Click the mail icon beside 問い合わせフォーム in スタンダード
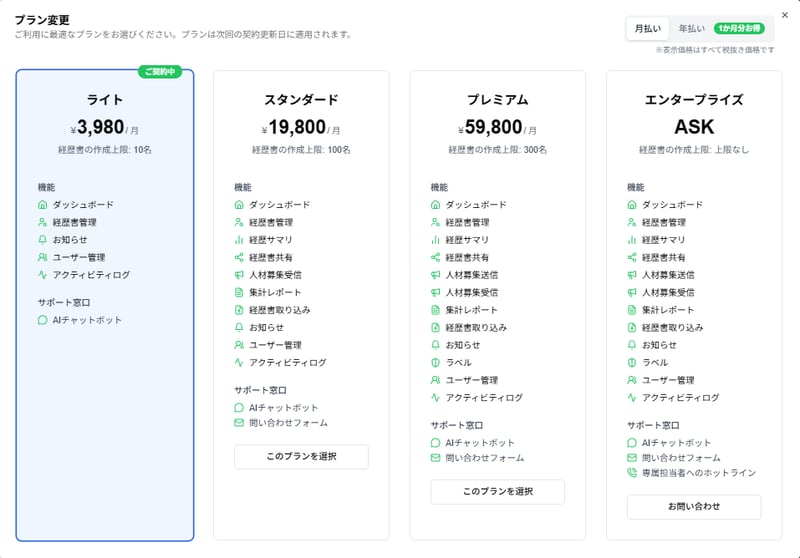Image resolution: width=800 pixels, height=558 pixels. [239, 423]
